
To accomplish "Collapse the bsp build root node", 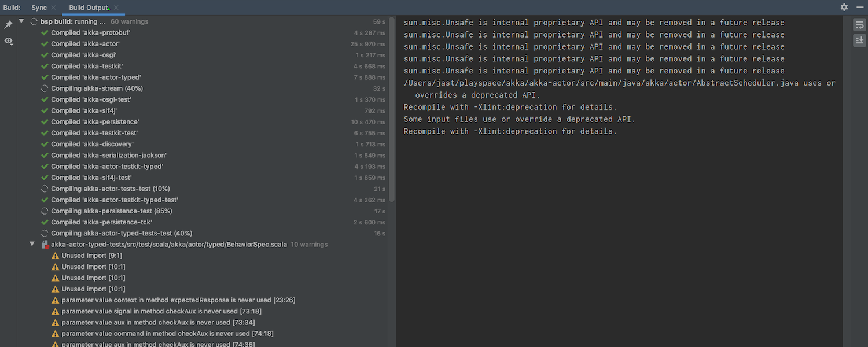I will coord(21,21).
